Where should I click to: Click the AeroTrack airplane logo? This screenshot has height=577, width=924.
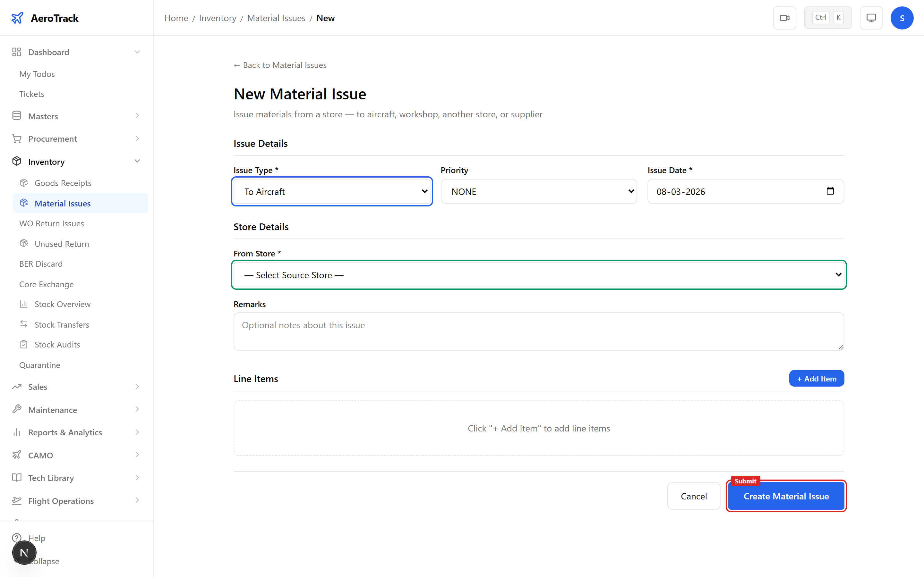pos(18,18)
